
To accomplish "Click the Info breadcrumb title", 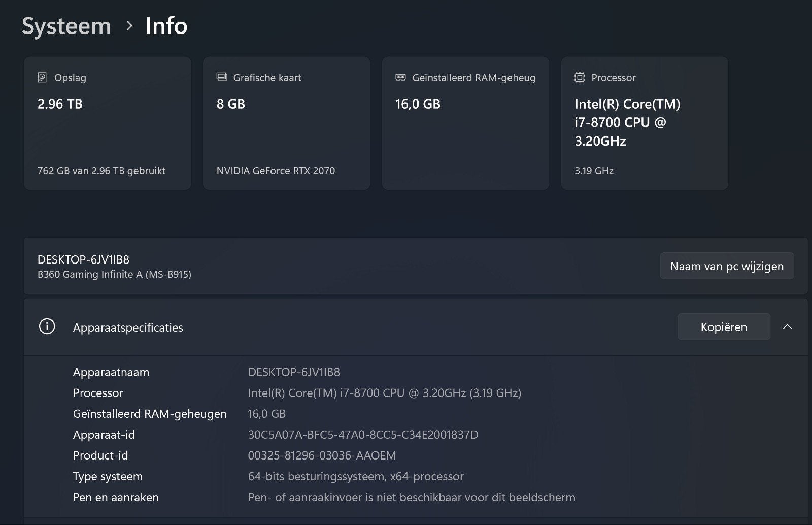I will coord(166,26).
